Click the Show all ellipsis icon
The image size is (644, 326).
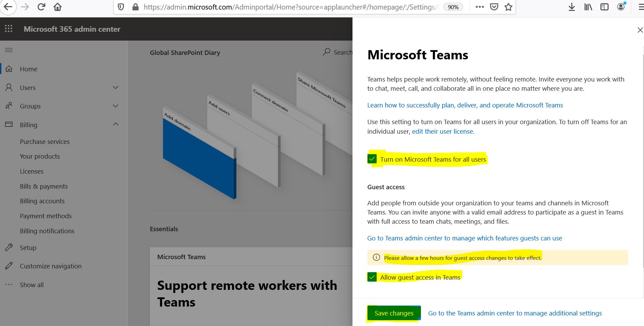[x=9, y=284]
